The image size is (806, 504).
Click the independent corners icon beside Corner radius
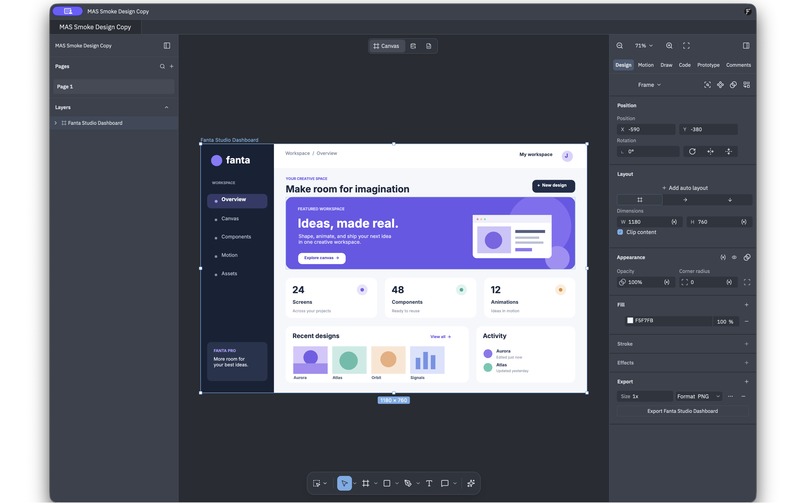747,282
